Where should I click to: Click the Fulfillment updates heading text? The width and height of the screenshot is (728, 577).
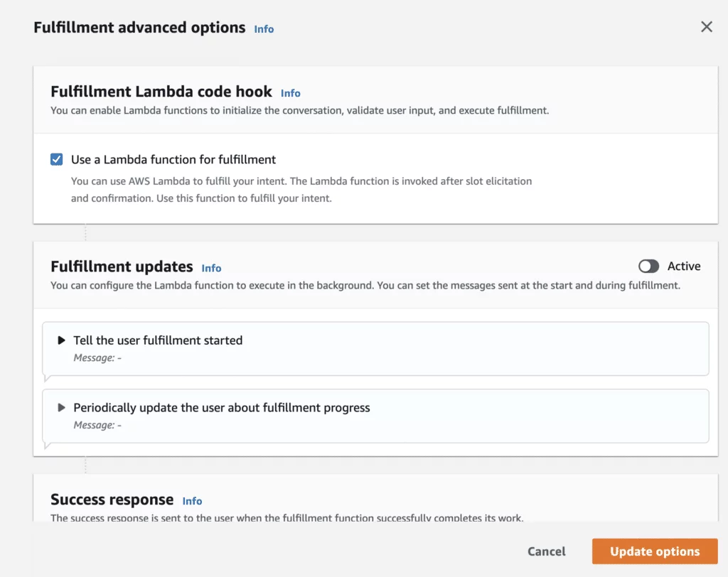(x=122, y=266)
